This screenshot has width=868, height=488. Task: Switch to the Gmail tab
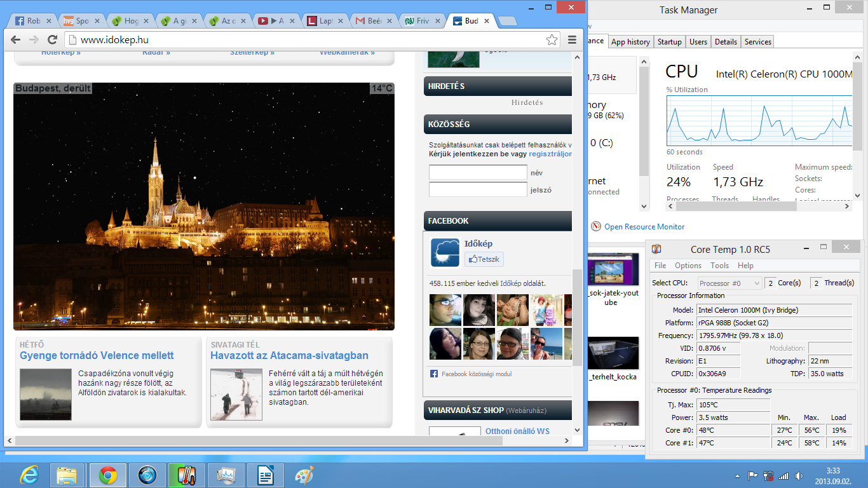pos(373,21)
